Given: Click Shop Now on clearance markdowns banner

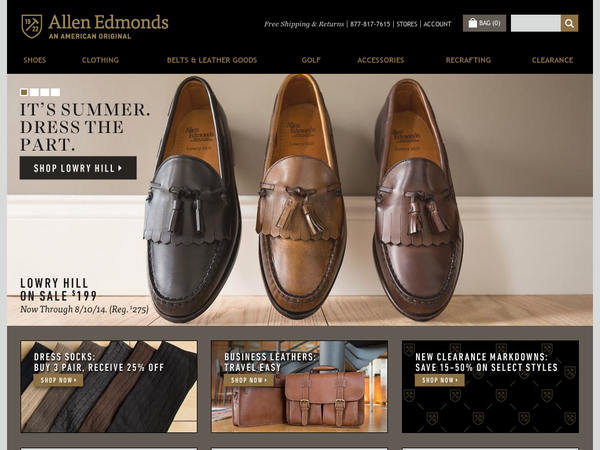Looking at the screenshot, I should [440, 380].
